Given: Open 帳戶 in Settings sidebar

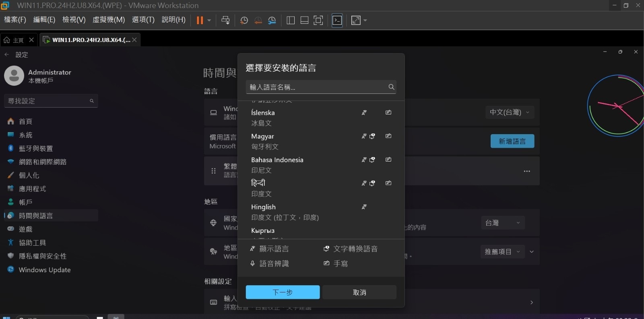Looking at the screenshot, I should coord(25,202).
